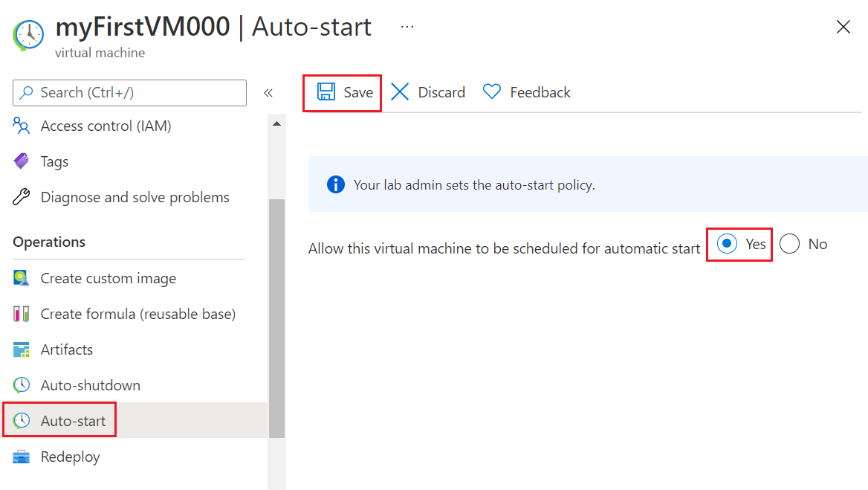Click the lab admin auto-start policy message
The width and height of the screenshot is (868, 490).
[x=474, y=185]
